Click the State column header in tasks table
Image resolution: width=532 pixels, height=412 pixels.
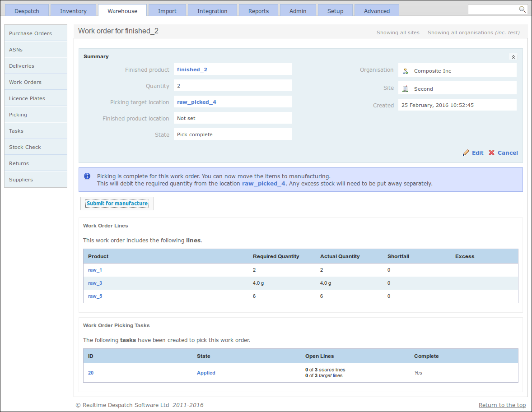click(x=203, y=356)
